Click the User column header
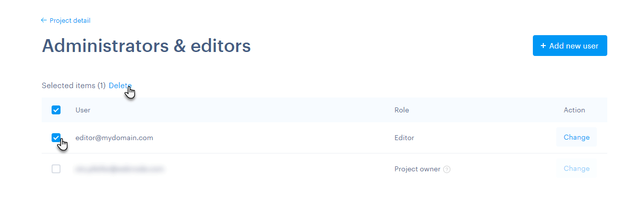This screenshot has height=204, width=644. 83,110
